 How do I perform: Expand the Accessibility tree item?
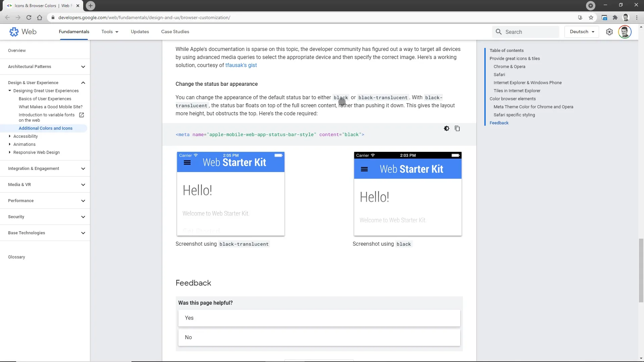pyautogui.click(x=10, y=136)
